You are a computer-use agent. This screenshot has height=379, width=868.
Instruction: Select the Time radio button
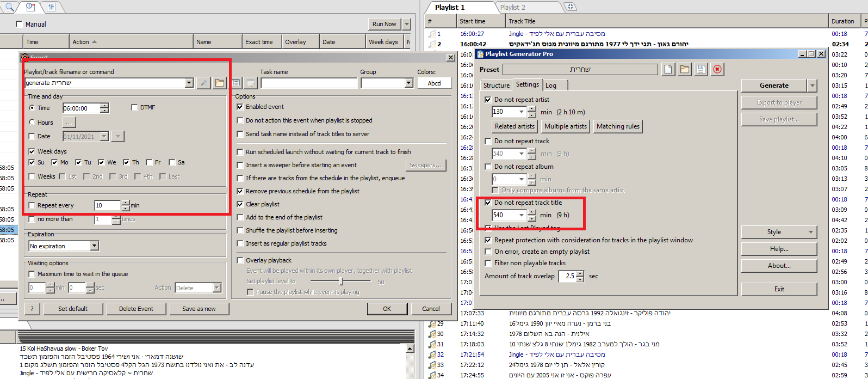[x=32, y=108]
